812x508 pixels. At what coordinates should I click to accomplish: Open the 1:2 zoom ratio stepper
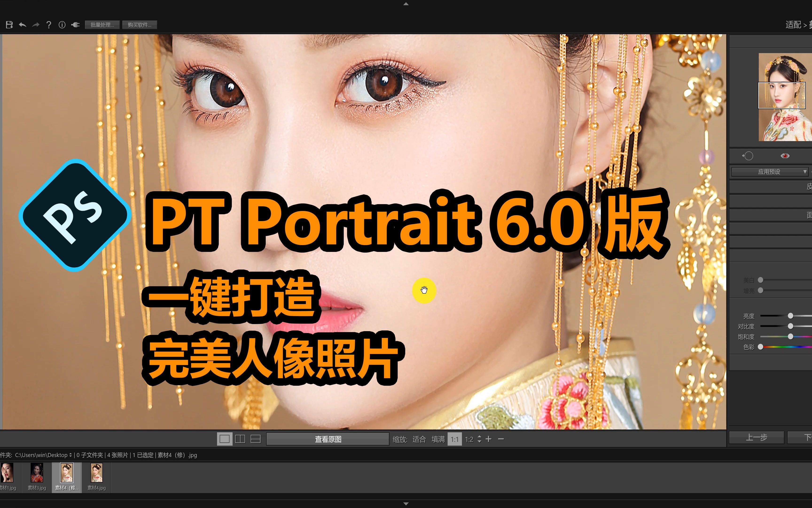point(479,439)
